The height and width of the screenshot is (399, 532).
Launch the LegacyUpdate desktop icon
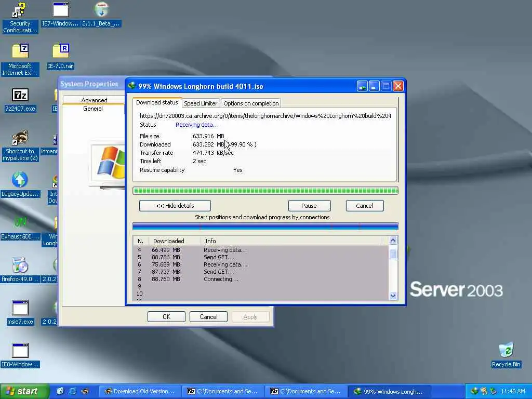tap(20, 184)
